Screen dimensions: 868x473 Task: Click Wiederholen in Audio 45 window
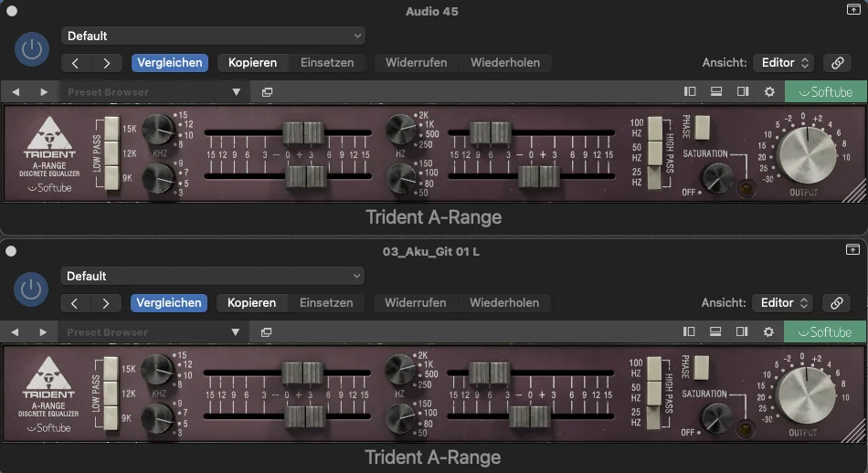[x=505, y=63]
